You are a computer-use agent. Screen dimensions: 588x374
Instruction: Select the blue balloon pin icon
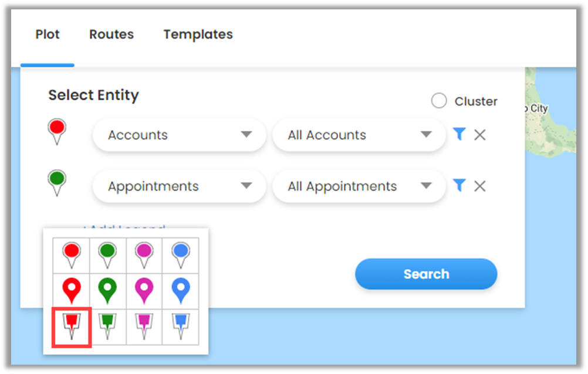pyautogui.click(x=181, y=254)
